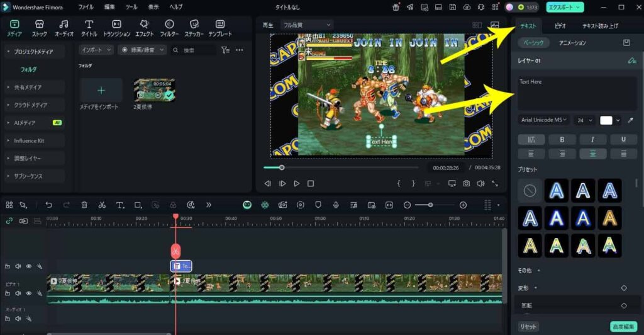Open the メディア media tab

[x=14, y=28]
